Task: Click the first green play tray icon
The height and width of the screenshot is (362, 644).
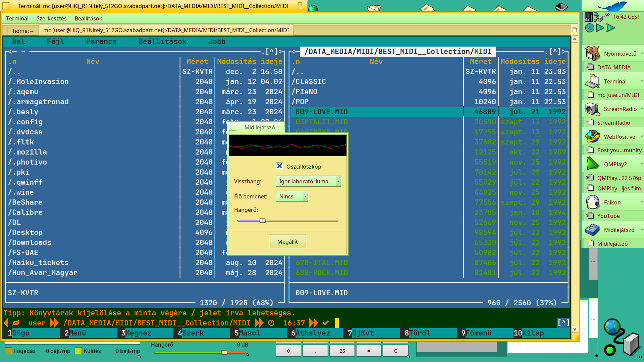Action: (600, 28)
